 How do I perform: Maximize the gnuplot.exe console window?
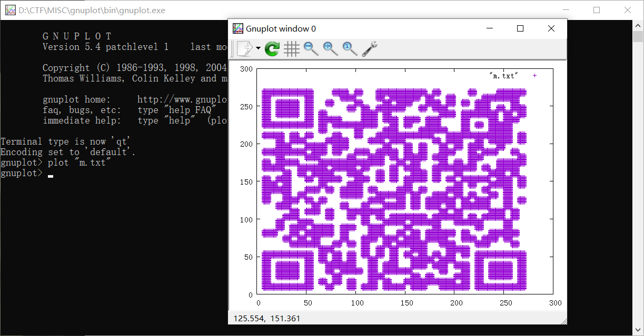[597, 10]
